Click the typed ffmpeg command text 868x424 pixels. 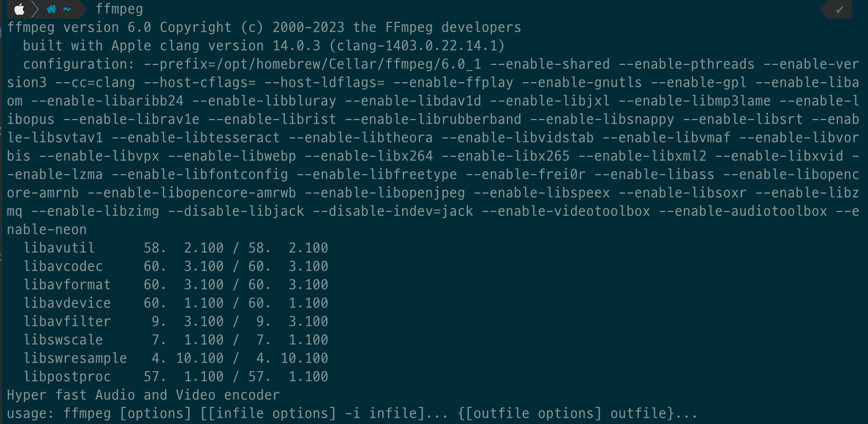119,9
